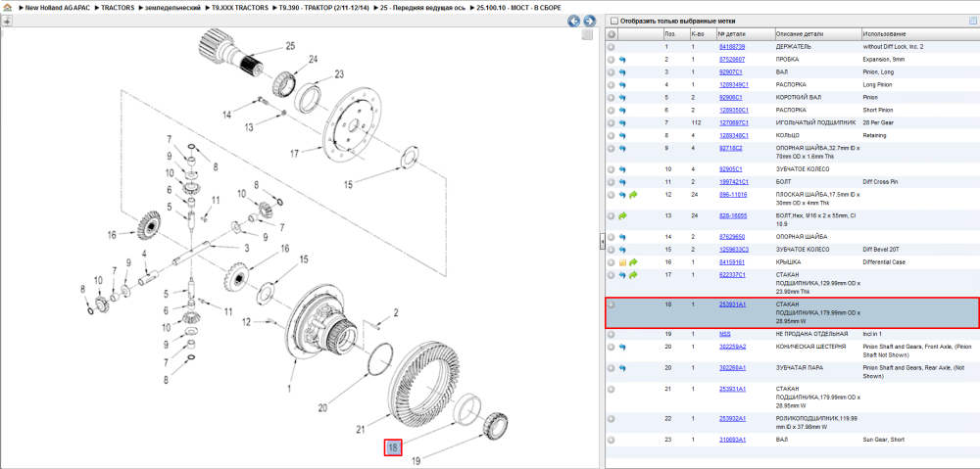The image size is (980, 469).
Task: Open 'New Holland AG APAC' breadcrumb
Action: click(58, 8)
